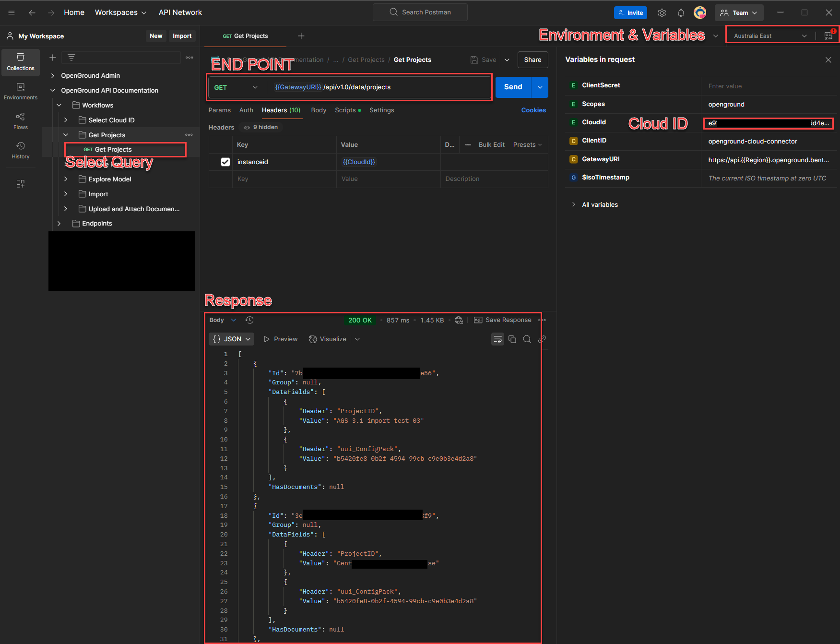This screenshot has width=840, height=644.
Task: Click the Send button
Action: click(513, 87)
